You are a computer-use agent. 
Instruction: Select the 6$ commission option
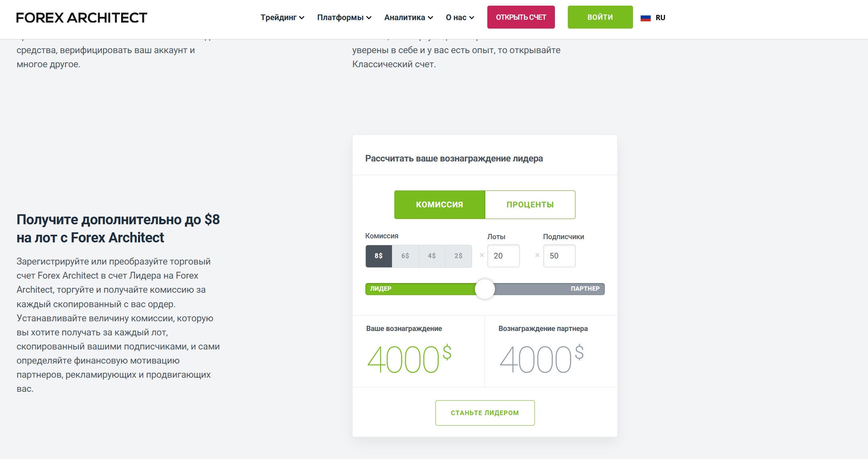pyautogui.click(x=405, y=256)
